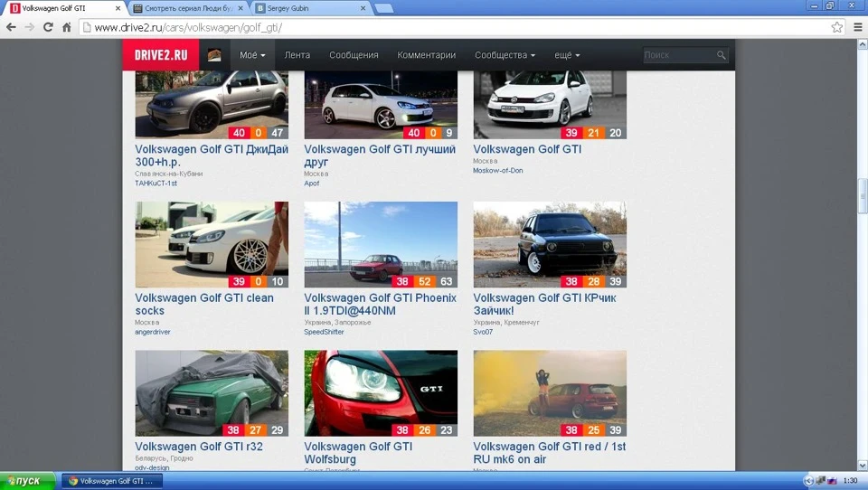Screen dimensions: 868x490
Task: Click the scrollbar down arrow
Action: (862, 465)
